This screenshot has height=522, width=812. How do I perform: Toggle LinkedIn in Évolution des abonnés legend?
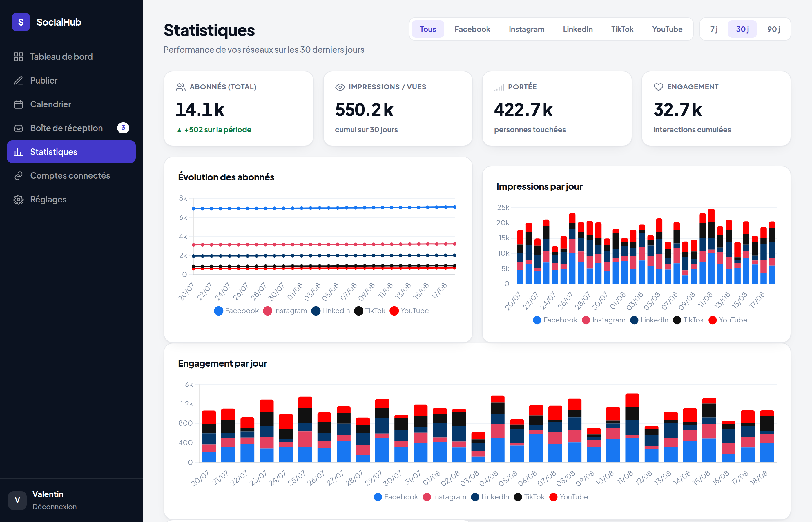[x=330, y=311]
